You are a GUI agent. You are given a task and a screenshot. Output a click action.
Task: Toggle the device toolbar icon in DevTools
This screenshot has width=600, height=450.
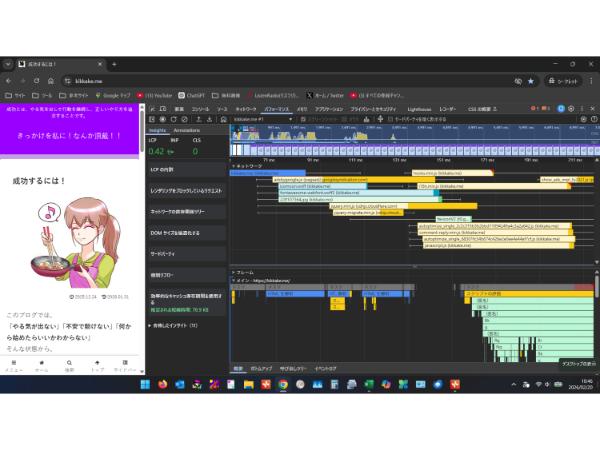pyautogui.click(x=163, y=107)
